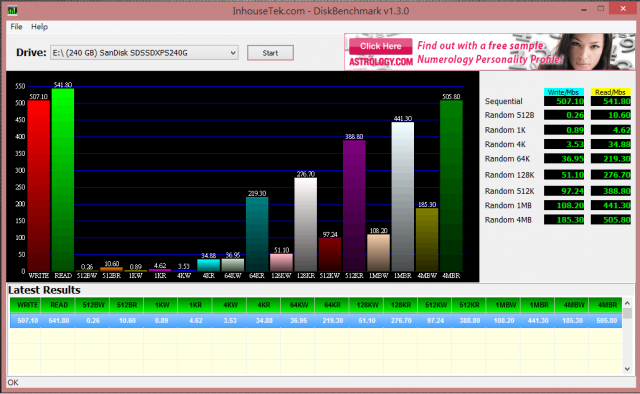
Task: Select the red WRITE bar in chart
Action: [x=39, y=186]
